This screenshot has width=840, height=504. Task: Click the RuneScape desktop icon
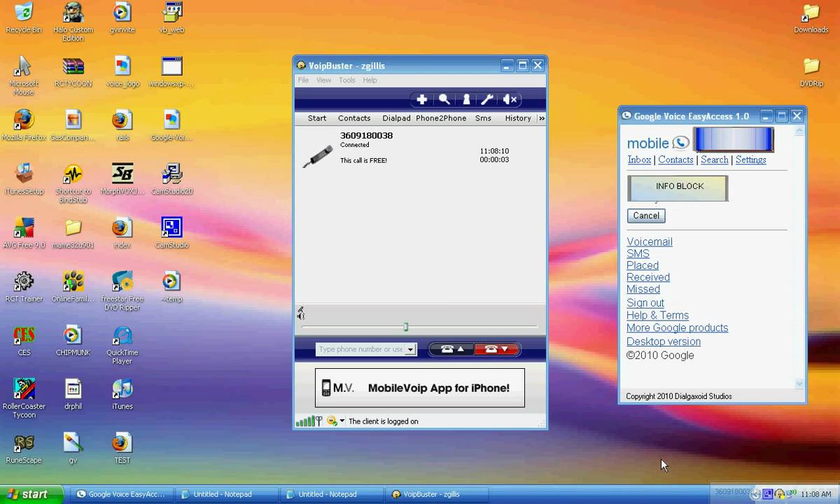[24, 448]
